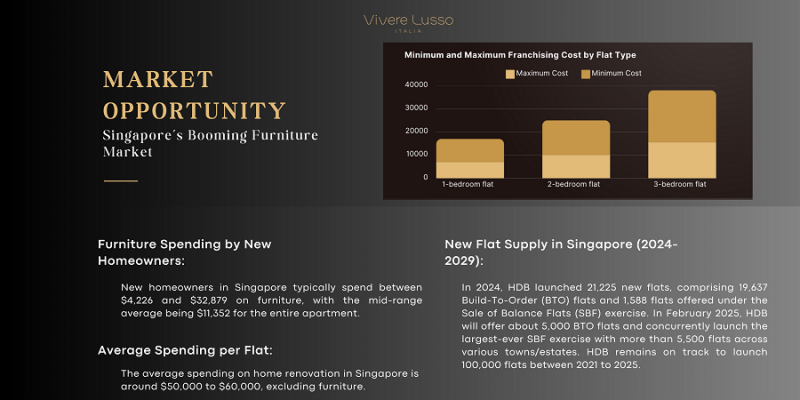Select the Maximum Cost legend swatch

509,73
